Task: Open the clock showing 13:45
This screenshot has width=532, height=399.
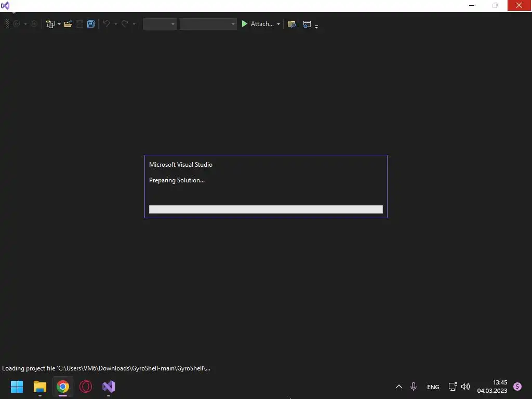Action: click(x=492, y=387)
